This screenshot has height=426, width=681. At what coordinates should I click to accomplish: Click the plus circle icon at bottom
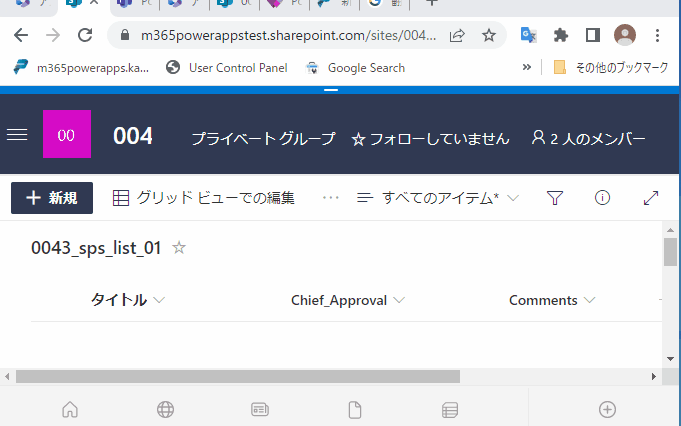607,409
